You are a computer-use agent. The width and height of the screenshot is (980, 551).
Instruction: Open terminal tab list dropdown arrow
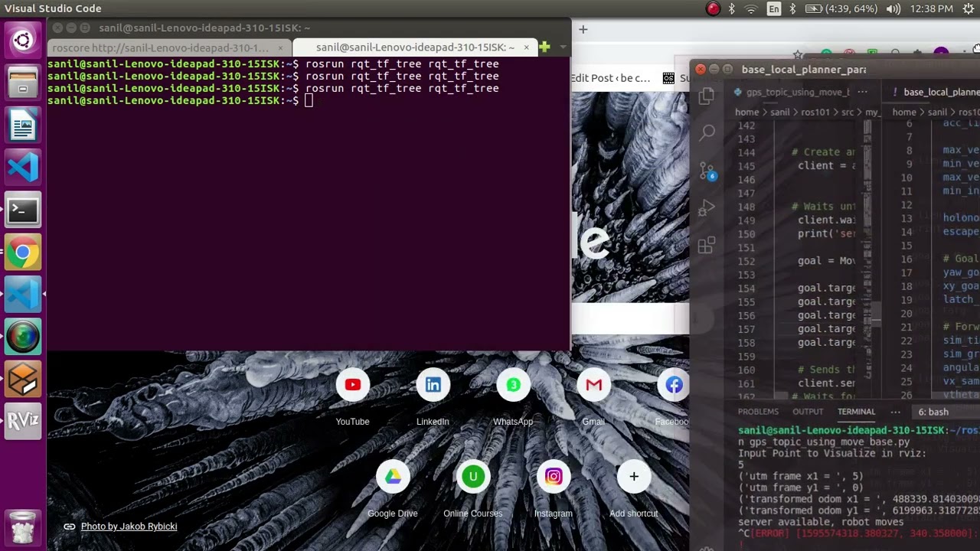tap(563, 47)
